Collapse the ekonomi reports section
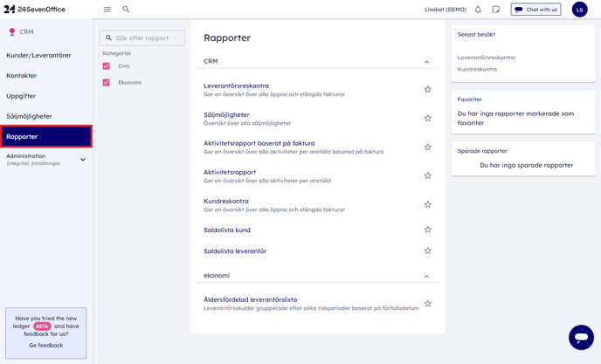The height and width of the screenshot is (364, 601). pos(426,276)
